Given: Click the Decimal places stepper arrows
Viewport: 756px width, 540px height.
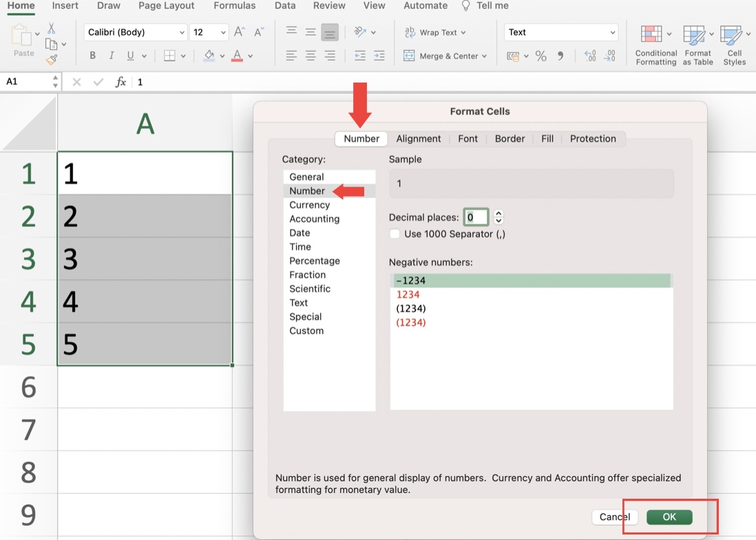Looking at the screenshot, I should coord(498,217).
